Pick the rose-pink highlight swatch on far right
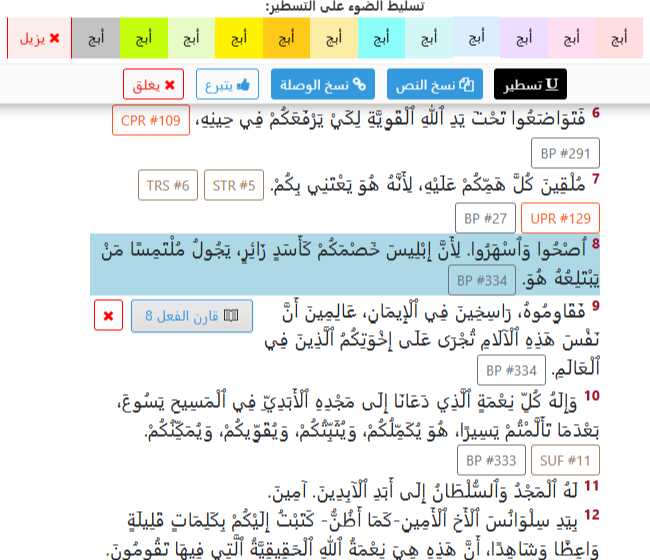The height and width of the screenshot is (560, 650). (x=619, y=38)
